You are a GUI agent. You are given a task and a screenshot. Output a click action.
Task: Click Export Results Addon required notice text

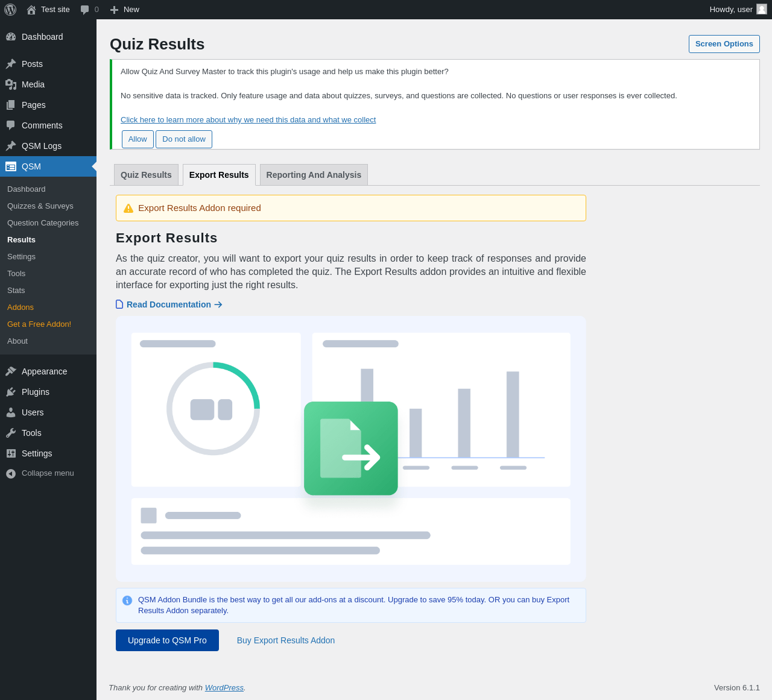coord(200,208)
